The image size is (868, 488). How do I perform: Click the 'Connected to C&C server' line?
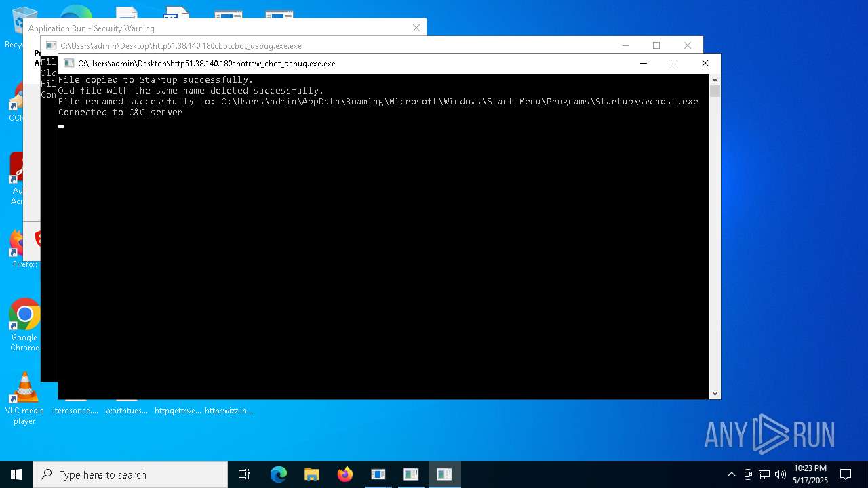120,113
